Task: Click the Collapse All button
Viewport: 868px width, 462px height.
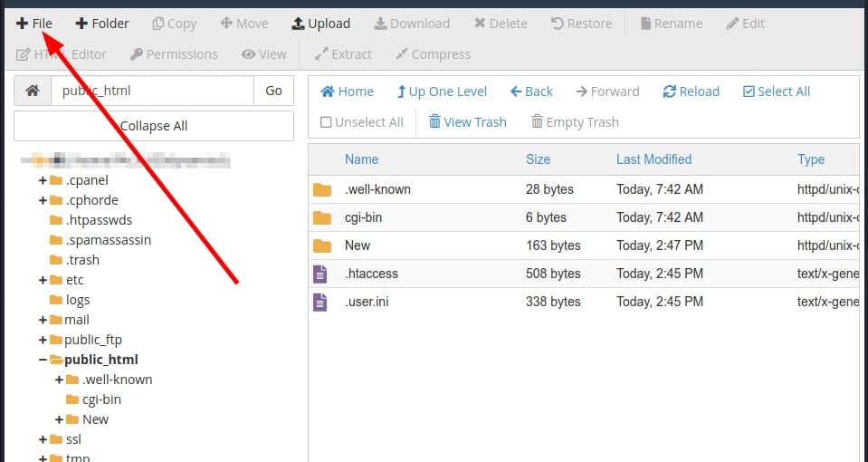Action: 154,126
